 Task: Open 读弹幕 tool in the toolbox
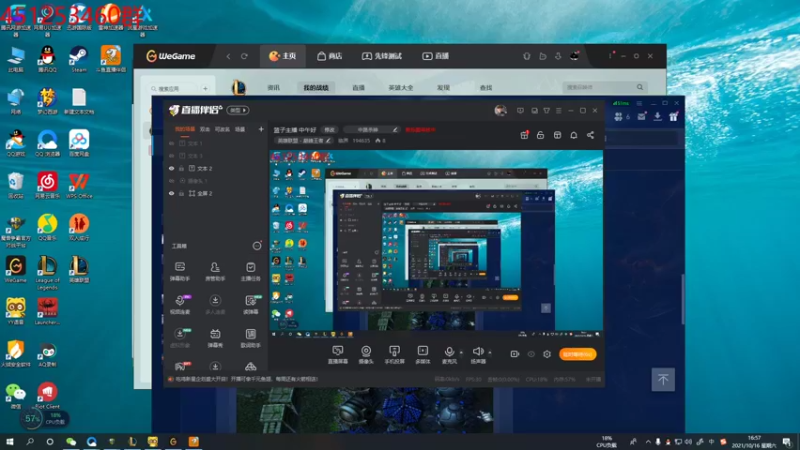point(251,304)
